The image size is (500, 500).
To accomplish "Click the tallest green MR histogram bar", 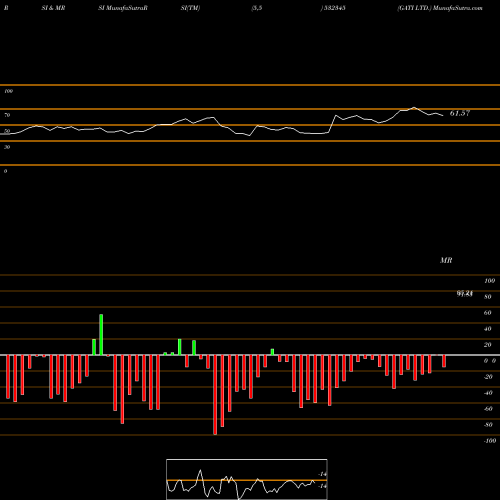I will (101, 335).
